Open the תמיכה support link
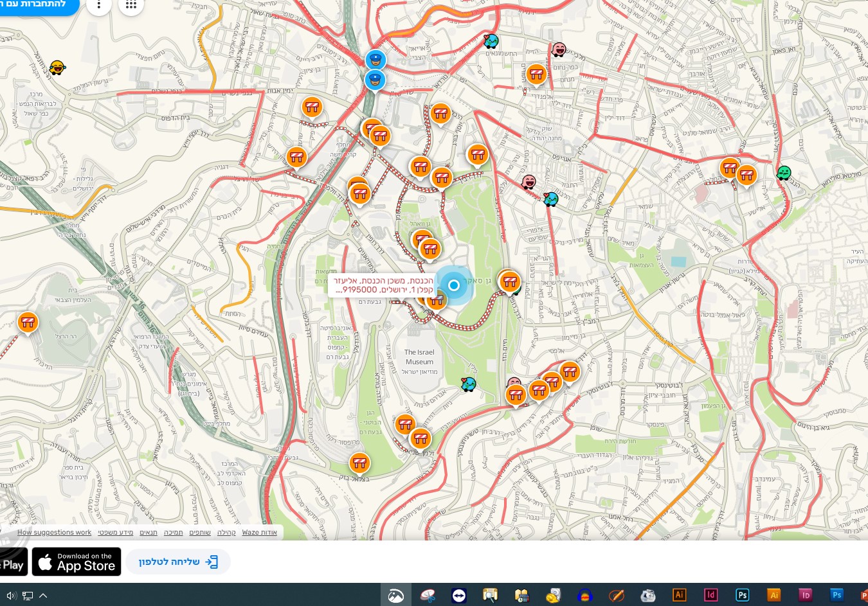 coord(174,533)
